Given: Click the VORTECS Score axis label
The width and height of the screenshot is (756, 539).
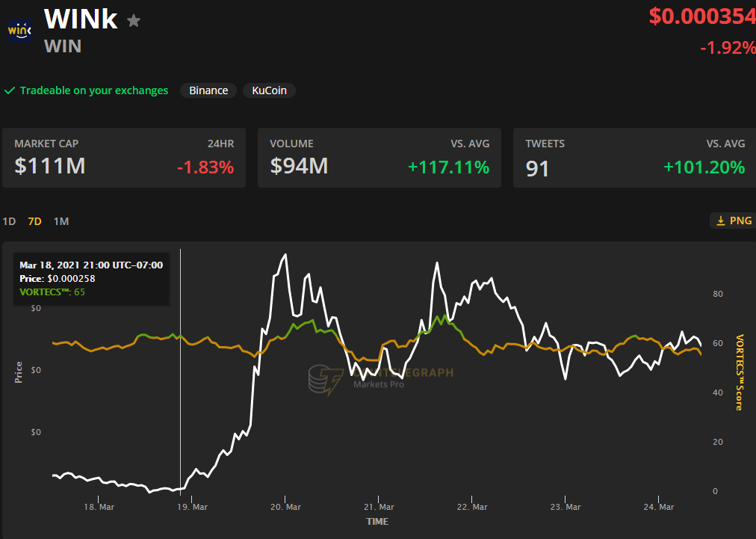Looking at the screenshot, I should 740,372.
